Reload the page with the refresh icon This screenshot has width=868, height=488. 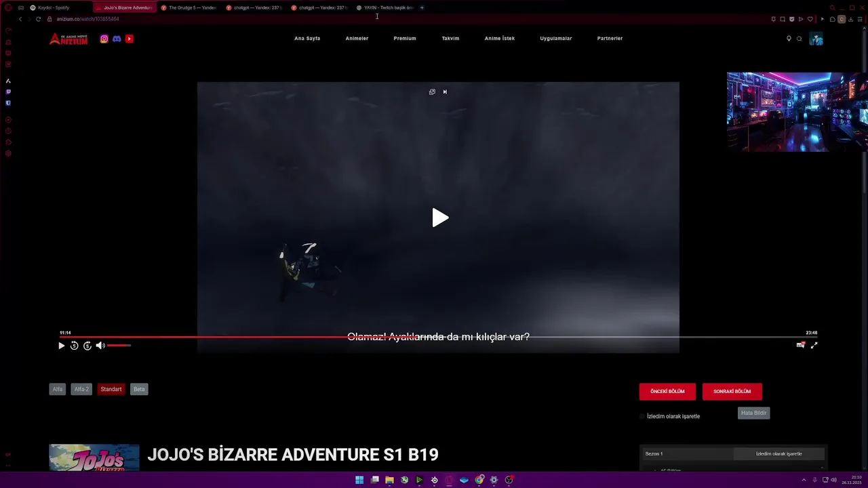point(38,19)
